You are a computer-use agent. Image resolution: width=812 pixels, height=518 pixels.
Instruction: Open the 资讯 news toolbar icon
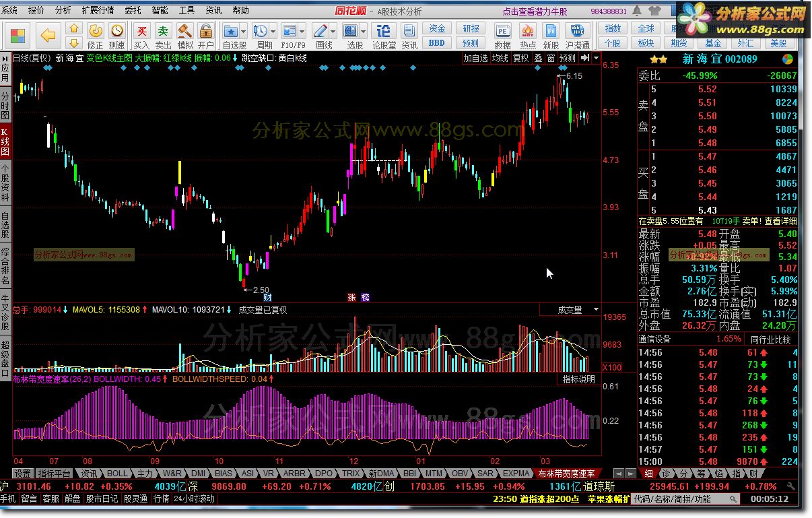pos(409,36)
